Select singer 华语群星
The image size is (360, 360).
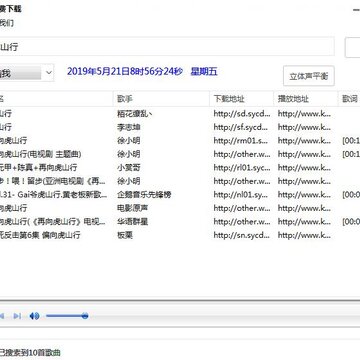pyautogui.click(x=132, y=221)
